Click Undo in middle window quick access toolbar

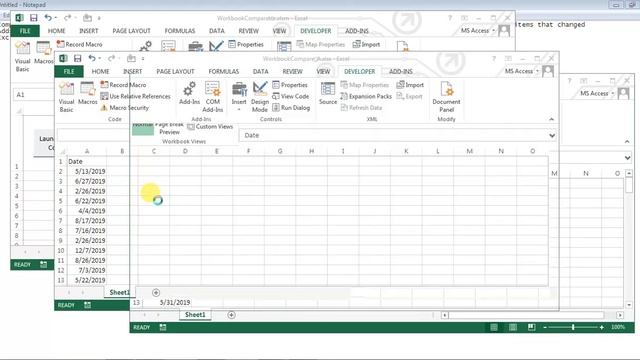point(92,58)
